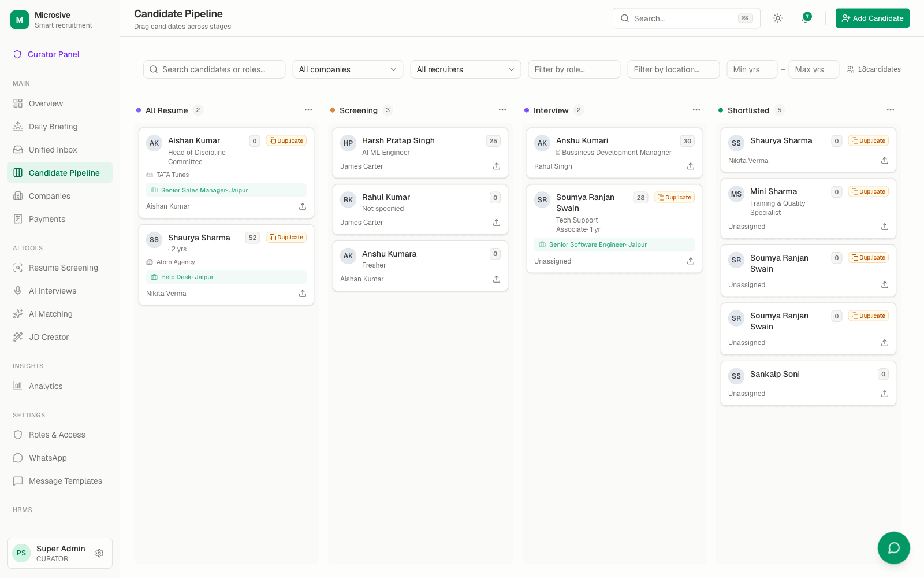Open Unified Inbox page
Viewport: 924px width, 578px height.
pyautogui.click(x=60, y=150)
